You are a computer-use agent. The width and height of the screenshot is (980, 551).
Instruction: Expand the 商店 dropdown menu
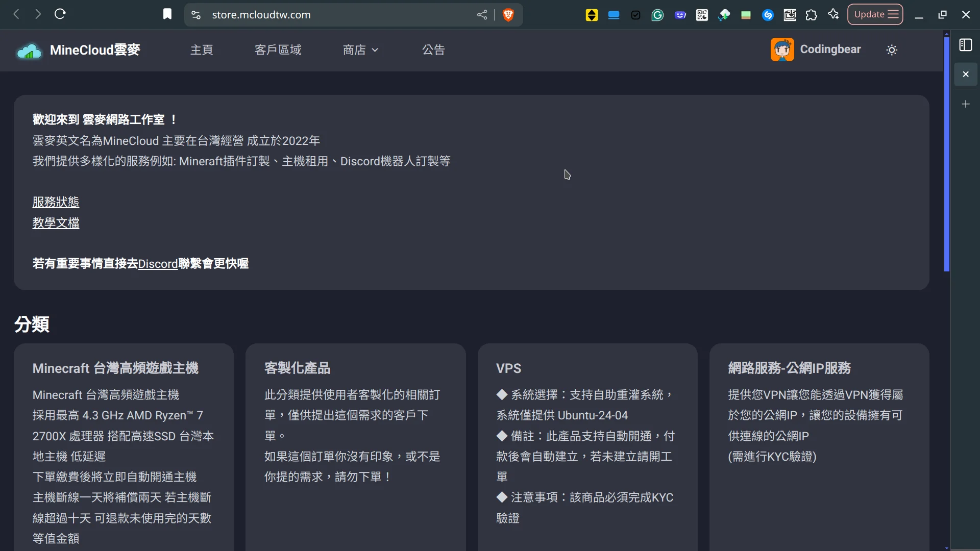click(360, 50)
